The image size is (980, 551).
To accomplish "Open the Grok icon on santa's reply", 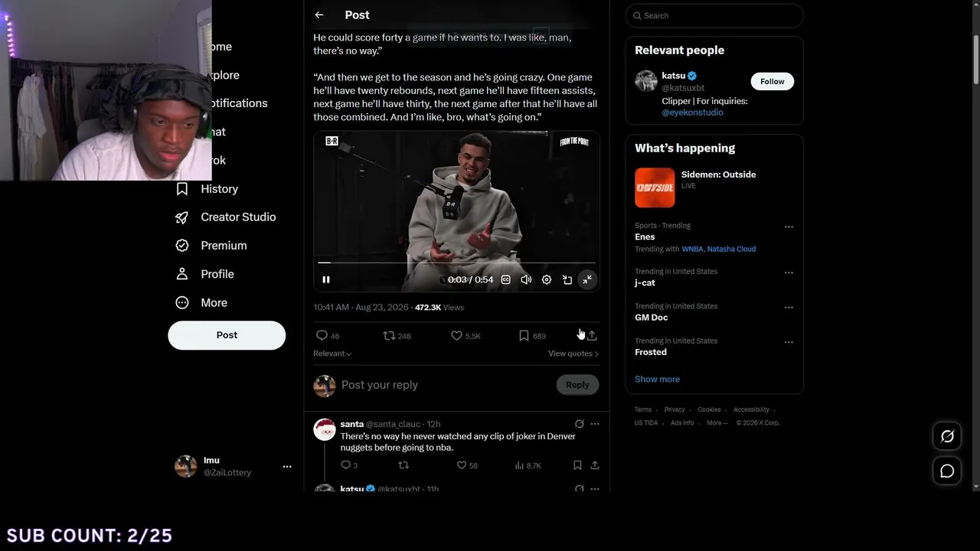I will [x=580, y=424].
